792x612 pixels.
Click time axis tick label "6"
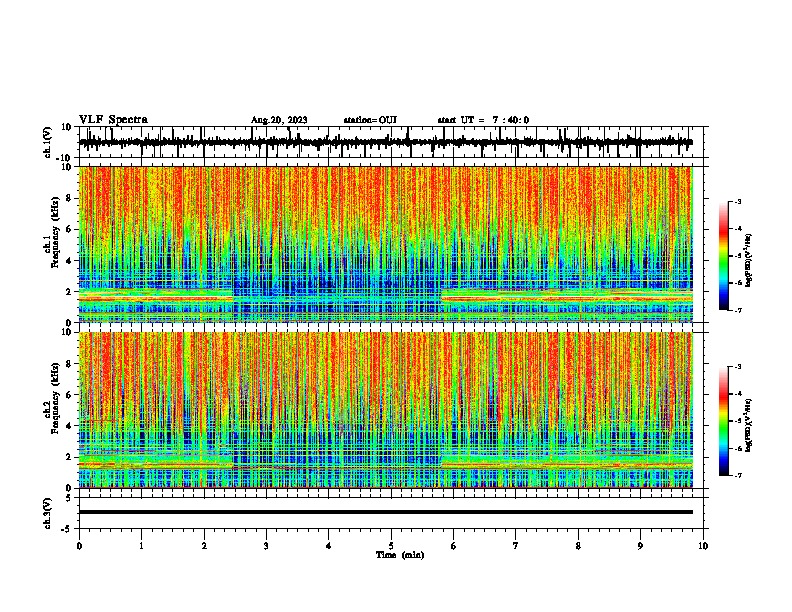pos(454,546)
